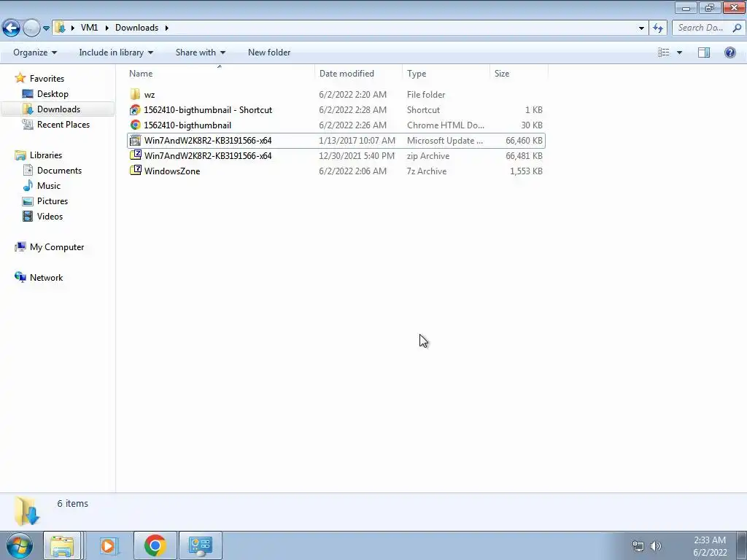
Task: Open the Documents library
Action: [x=59, y=170]
